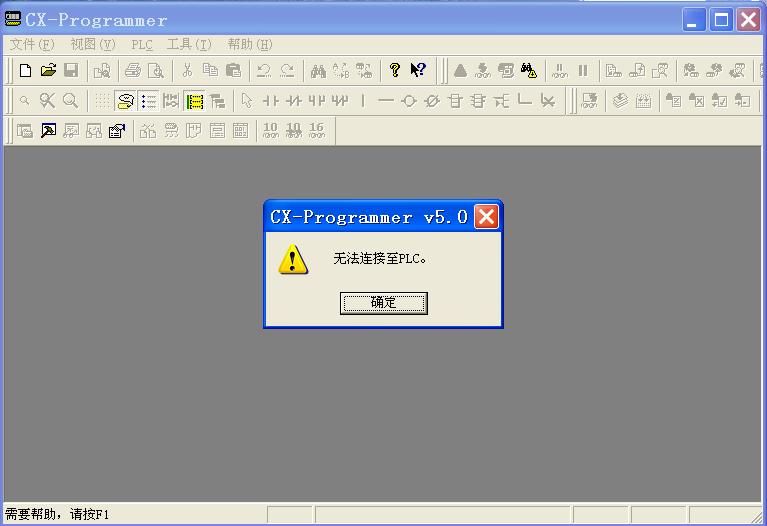Click the greyed Save floppy disk icon
This screenshot has width=767, height=526.
71,70
